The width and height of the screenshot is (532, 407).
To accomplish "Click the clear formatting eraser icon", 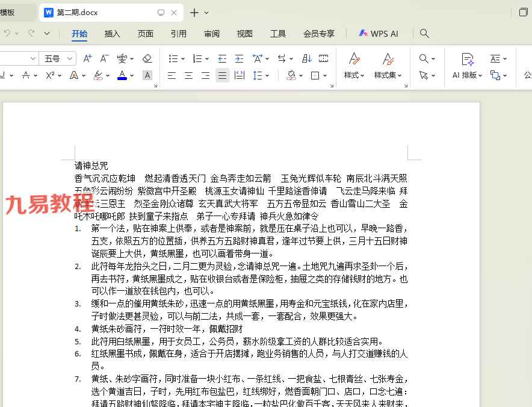I will coord(147,58).
